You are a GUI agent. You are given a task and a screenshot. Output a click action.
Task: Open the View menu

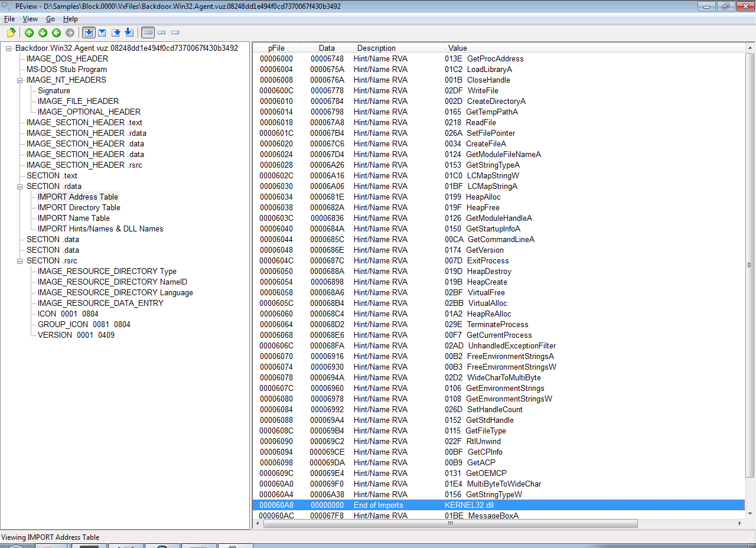(x=30, y=18)
